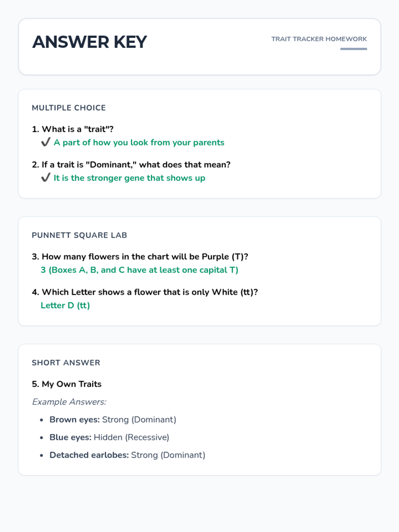Select answer 'A part of how you look'
This screenshot has height=532, width=399.
139,142
